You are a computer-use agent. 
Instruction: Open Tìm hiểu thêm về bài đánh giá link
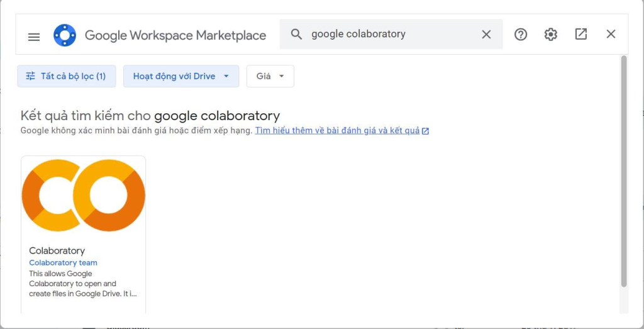[x=337, y=131]
